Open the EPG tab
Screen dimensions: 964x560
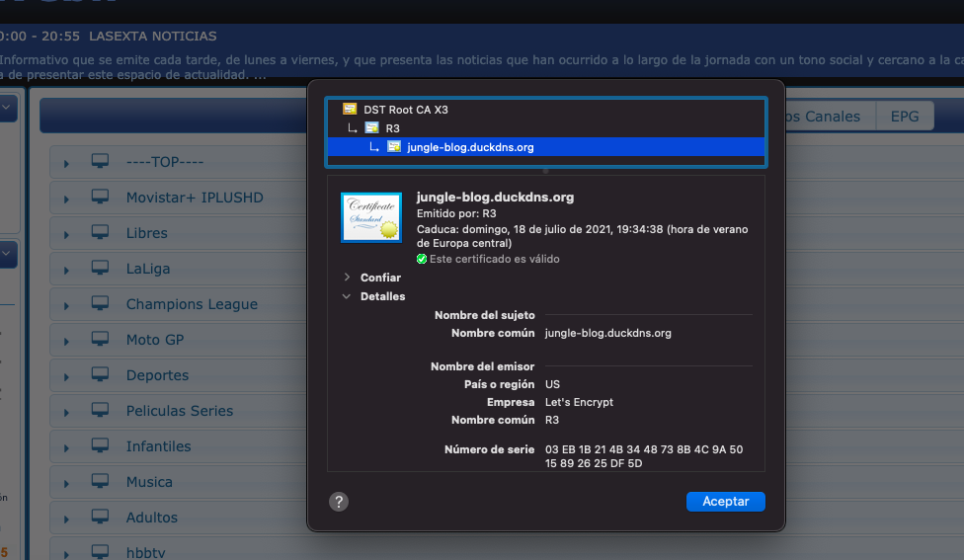[905, 117]
